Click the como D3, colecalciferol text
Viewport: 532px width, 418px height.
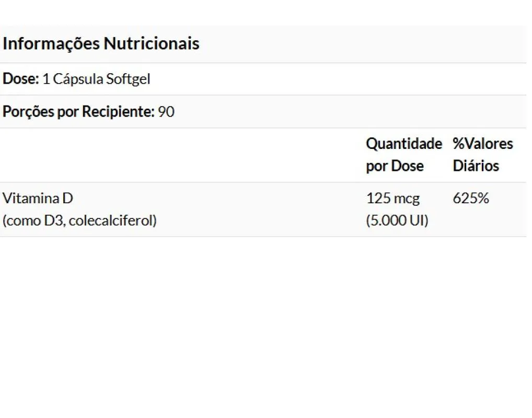[79, 221]
